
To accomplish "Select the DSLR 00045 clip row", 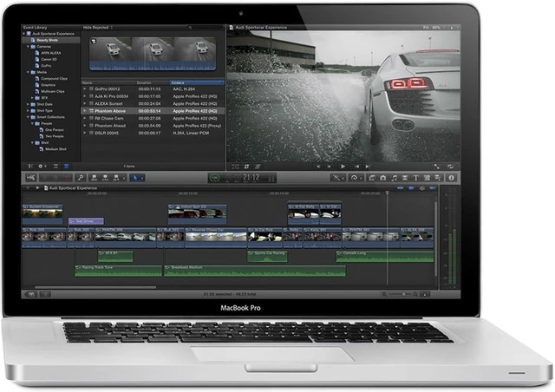I will [153, 133].
